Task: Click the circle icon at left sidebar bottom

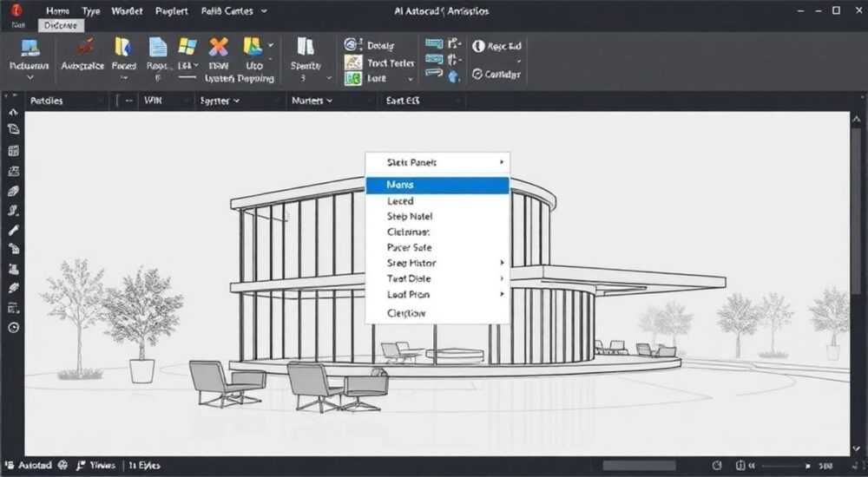Action: point(13,328)
